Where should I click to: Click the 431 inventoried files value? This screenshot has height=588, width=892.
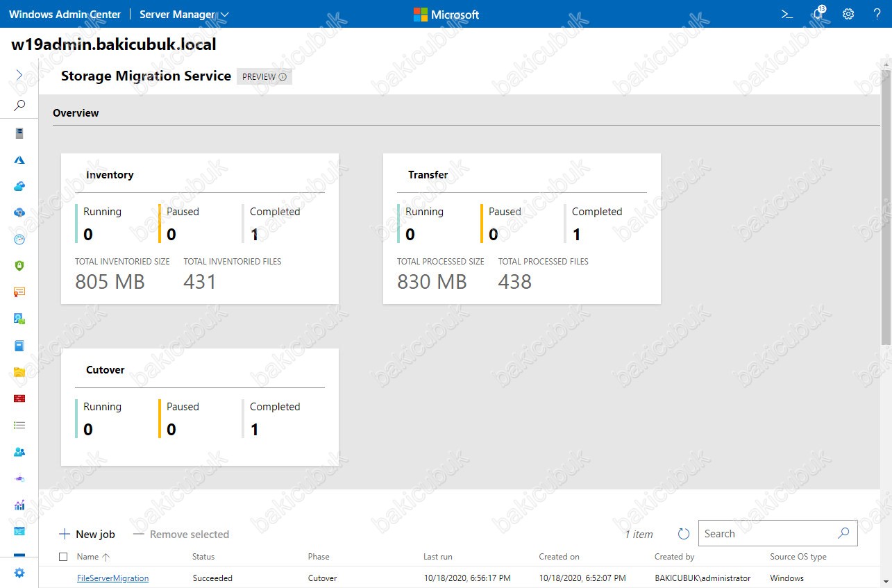pos(200,281)
